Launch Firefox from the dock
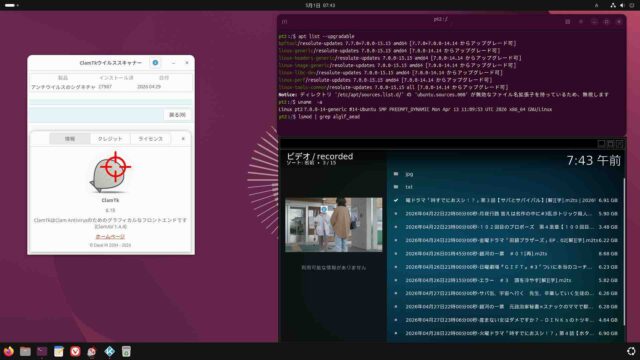 pyautogui.click(x=9, y=351)
